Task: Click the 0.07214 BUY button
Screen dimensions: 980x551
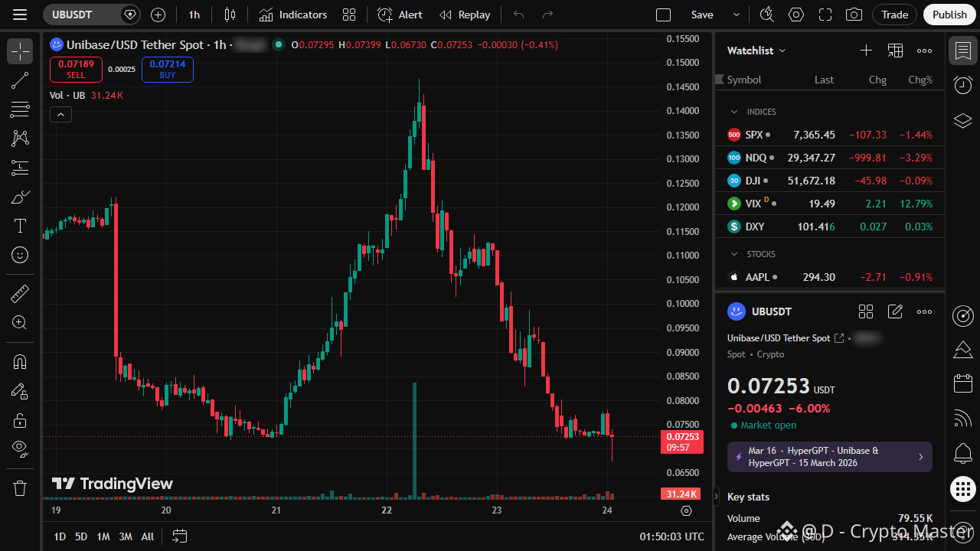Action: pos(168,69)
